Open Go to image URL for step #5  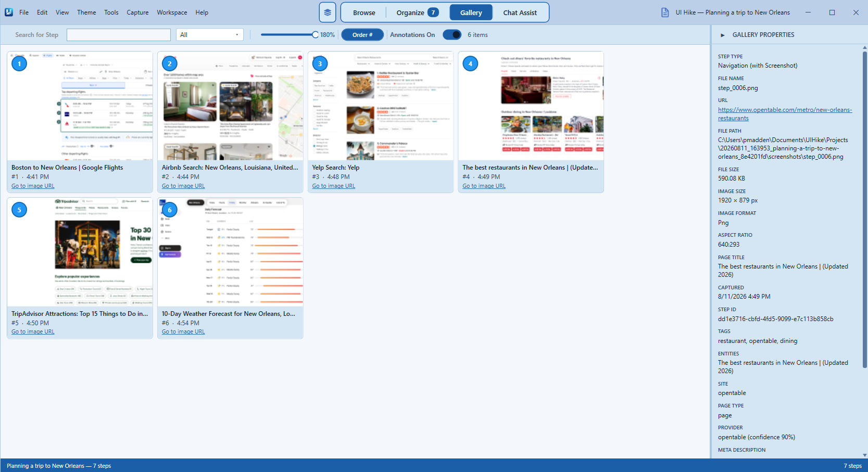click(x=33, y=331)
